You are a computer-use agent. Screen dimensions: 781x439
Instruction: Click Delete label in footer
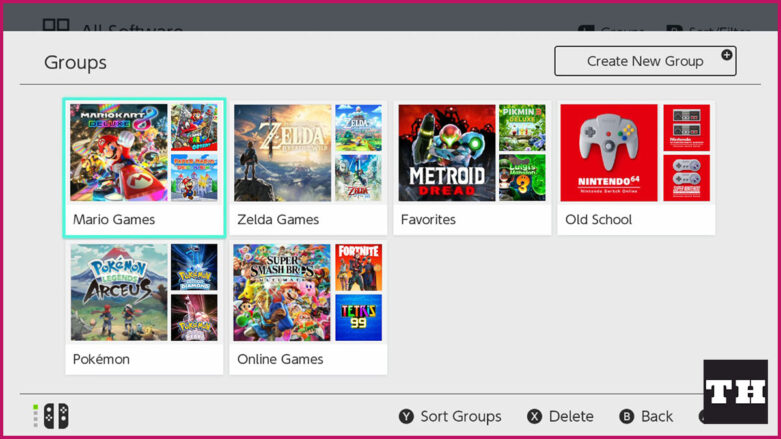pyautogui.click(x=571, y=416)
